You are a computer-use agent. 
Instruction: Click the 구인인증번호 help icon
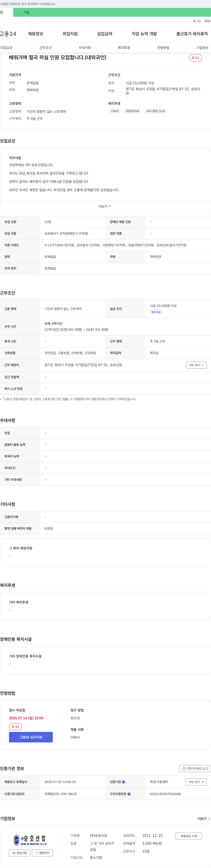click(x=129, y=794)
